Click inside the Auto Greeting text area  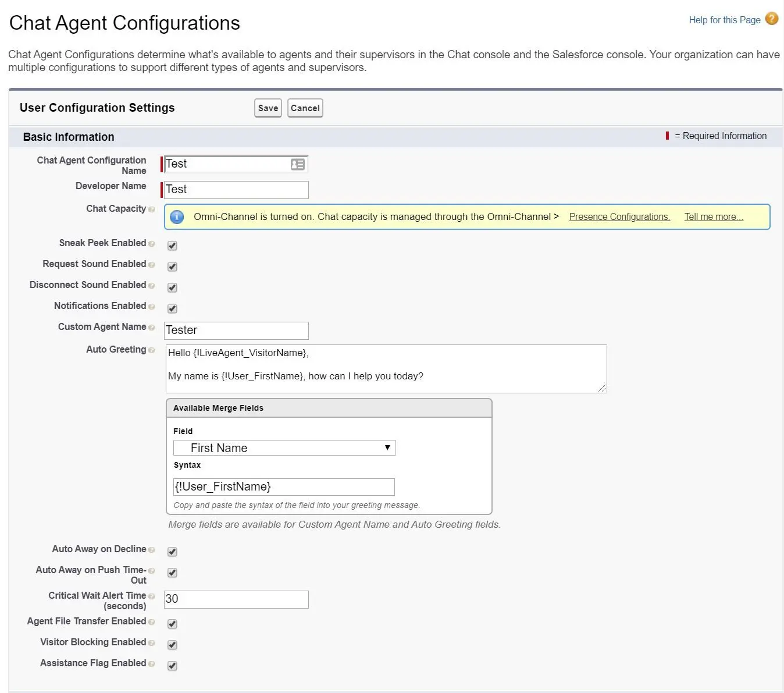coord(386,369)
